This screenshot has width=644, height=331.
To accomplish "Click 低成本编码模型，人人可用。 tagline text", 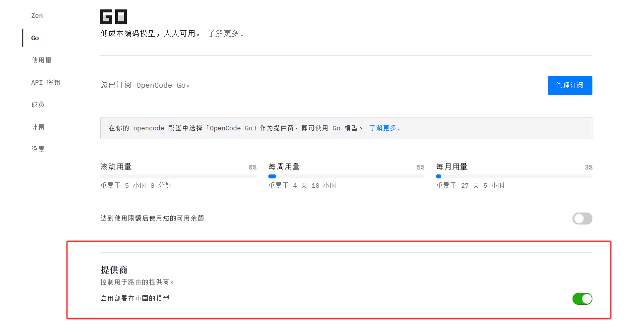I will point(151,34).
